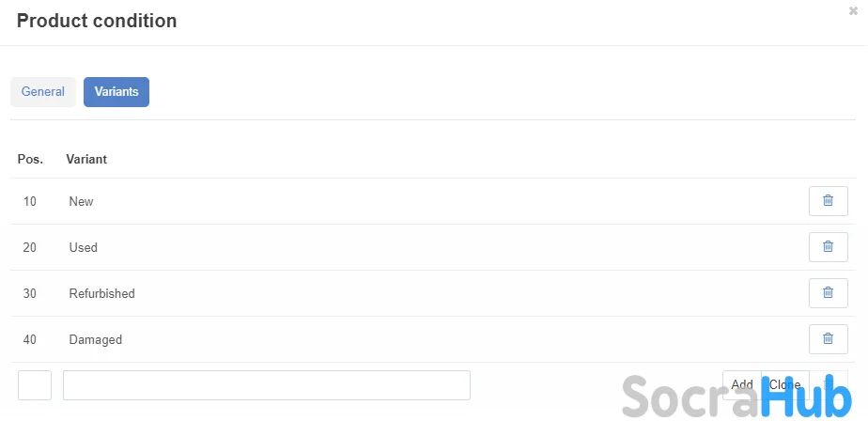Screen dimensions: 868x421
Task: Click the Clone button
Action: [x=784, y=384]
